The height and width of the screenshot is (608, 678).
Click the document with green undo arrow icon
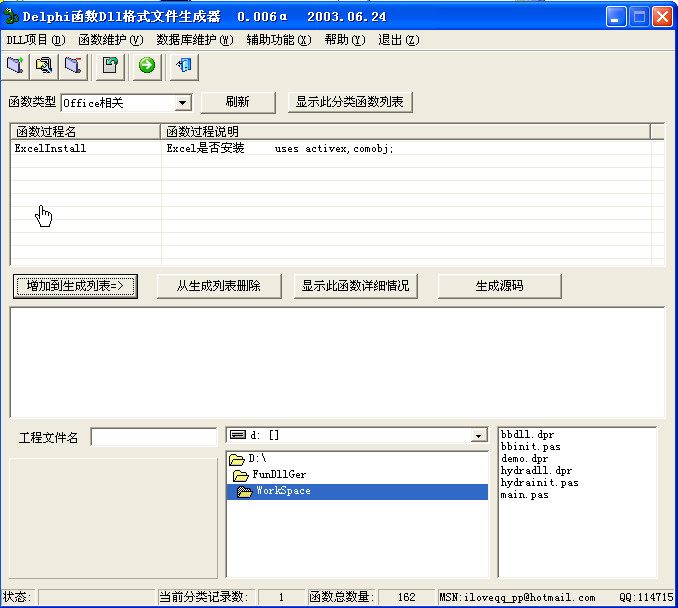(110, 66)
